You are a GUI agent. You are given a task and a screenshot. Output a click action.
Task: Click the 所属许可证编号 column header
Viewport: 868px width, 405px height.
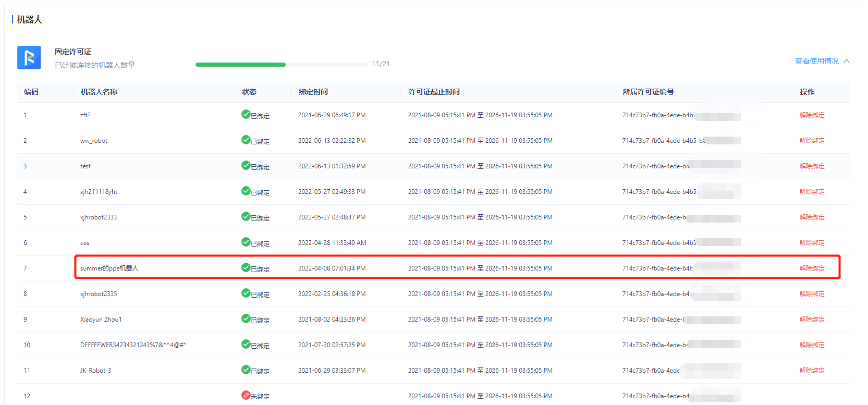648,92
